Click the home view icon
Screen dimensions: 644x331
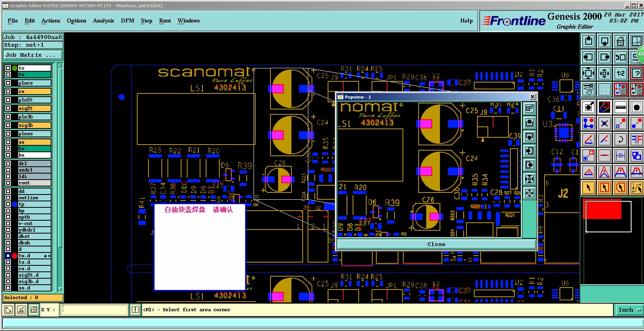coord(621,41)
